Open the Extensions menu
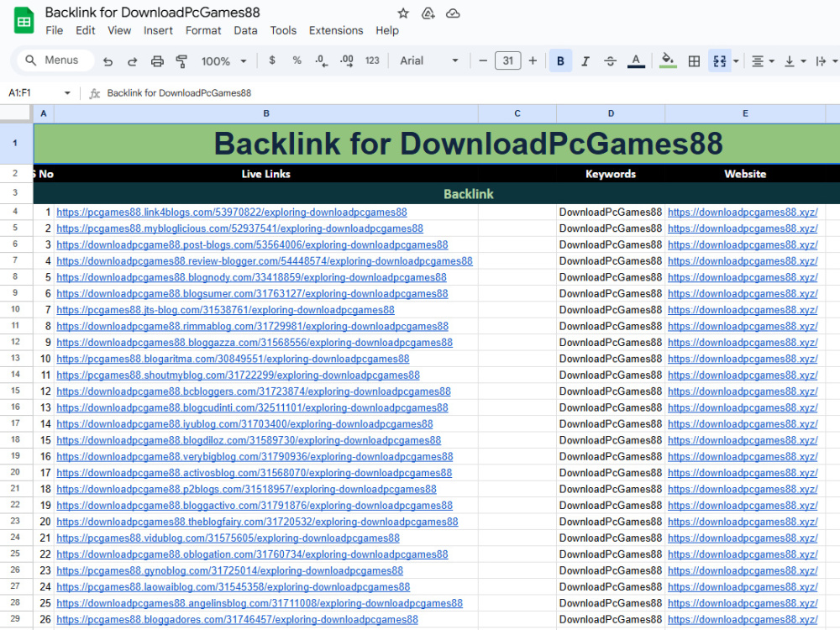This screenshot has height=630, width=840. [336, 30]
